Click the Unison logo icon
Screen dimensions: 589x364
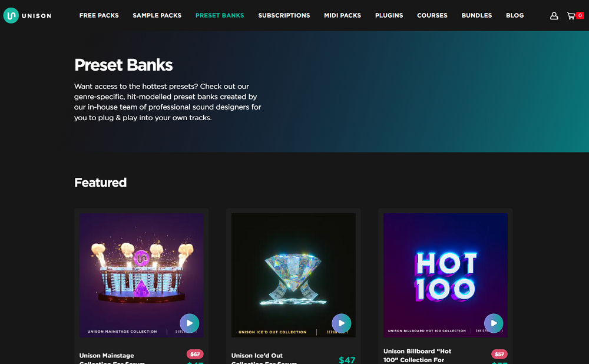click(x=11, y=15)
